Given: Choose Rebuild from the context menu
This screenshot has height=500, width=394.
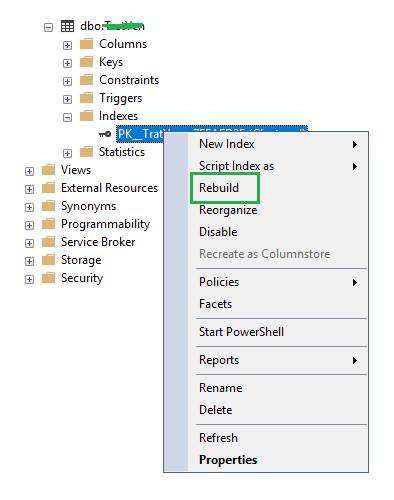Looking at the screenshot, I should [x=278, y=188].
